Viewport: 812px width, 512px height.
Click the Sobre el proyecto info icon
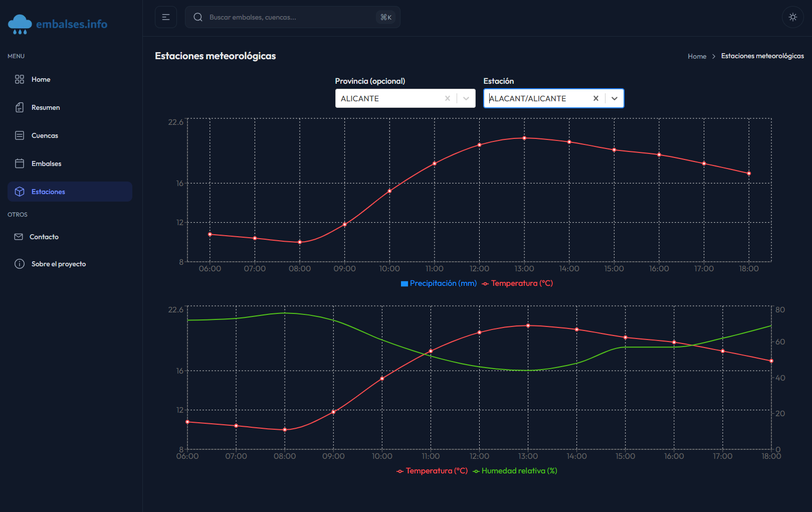coord(20,264)
